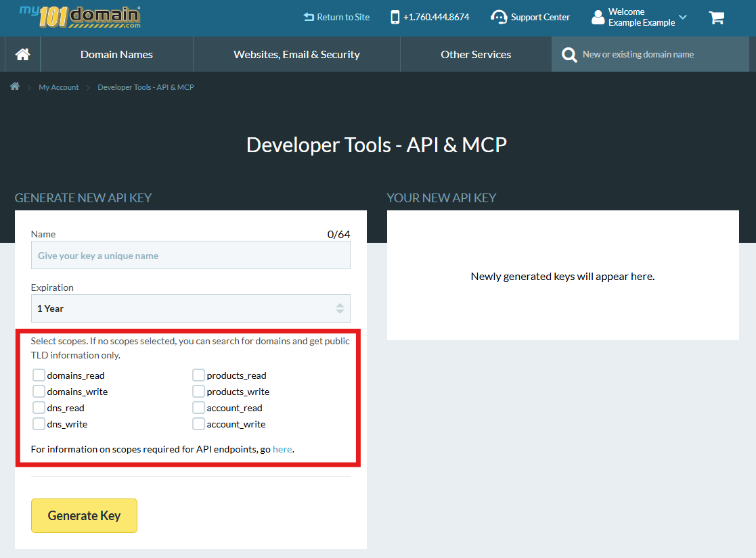Open Websites, Email & Security menu

click(x=296, y=55)
